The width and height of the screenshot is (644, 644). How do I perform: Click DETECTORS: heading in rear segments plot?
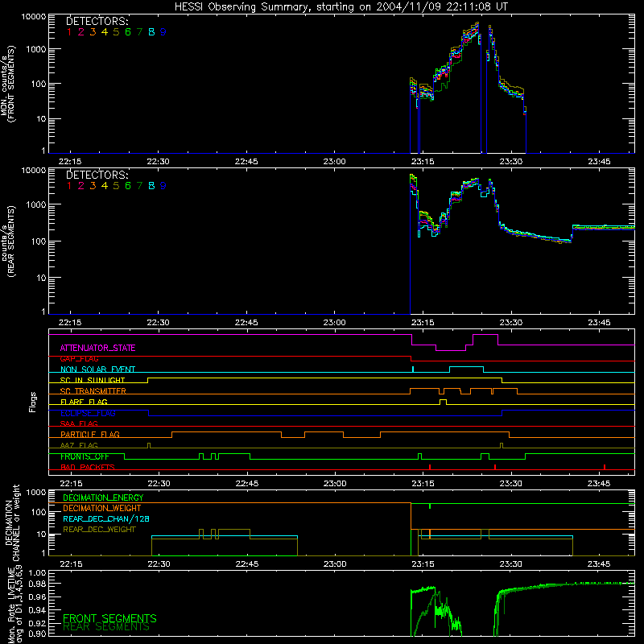click(97, 175)
